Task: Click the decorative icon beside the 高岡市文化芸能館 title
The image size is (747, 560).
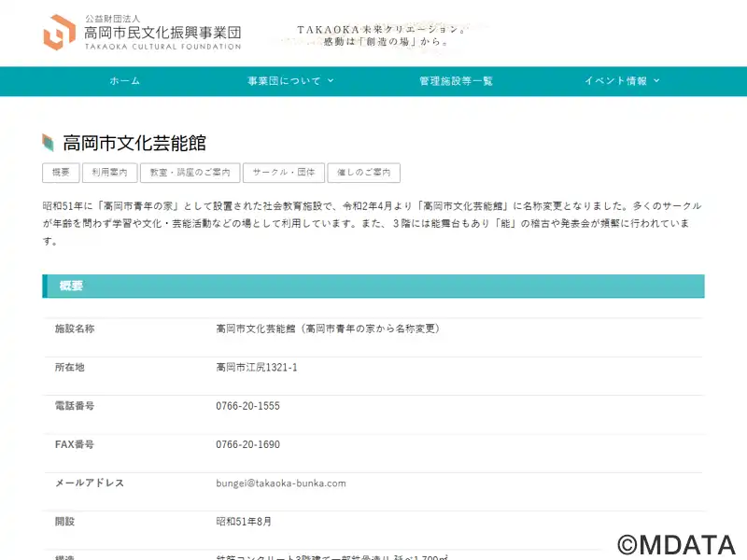Action: [49, 143]
